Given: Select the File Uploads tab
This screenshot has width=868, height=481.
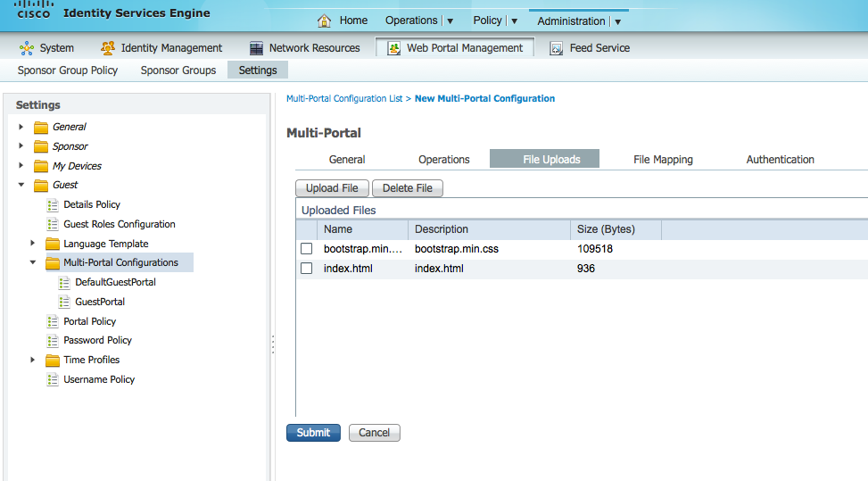Looking at the screenshot, I should coord(545,159).
